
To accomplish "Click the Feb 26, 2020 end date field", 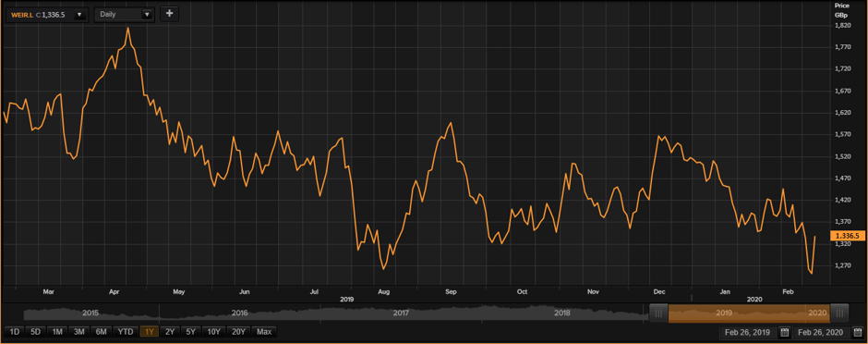I will tap(822, 332).
